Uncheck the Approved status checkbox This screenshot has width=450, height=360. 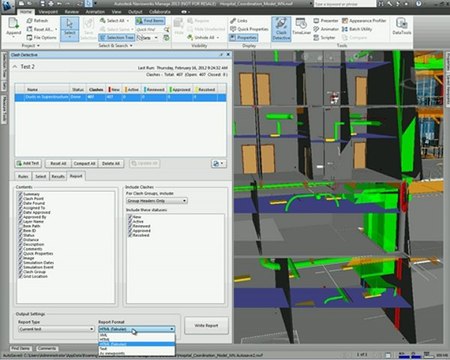tap(130, 231)
